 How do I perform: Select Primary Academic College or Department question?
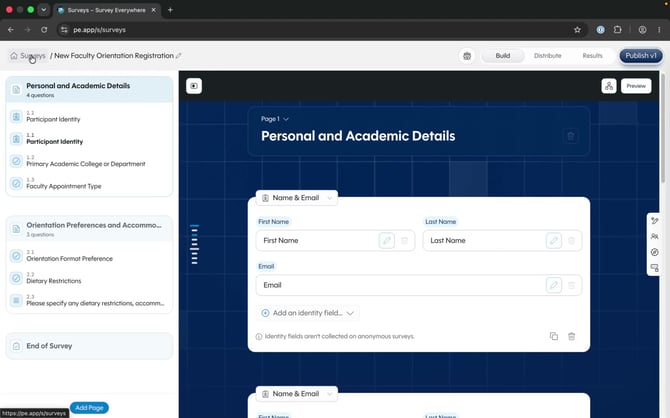click(x=89, y=161)
